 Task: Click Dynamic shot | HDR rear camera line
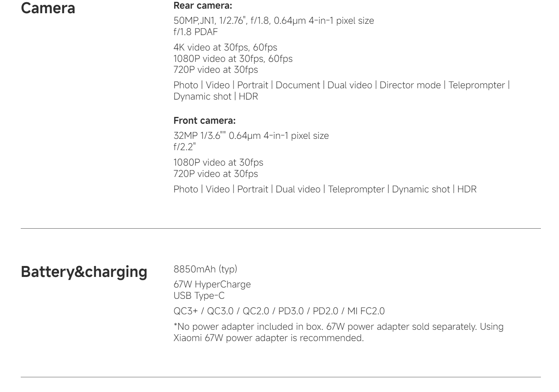pos(216,97)
